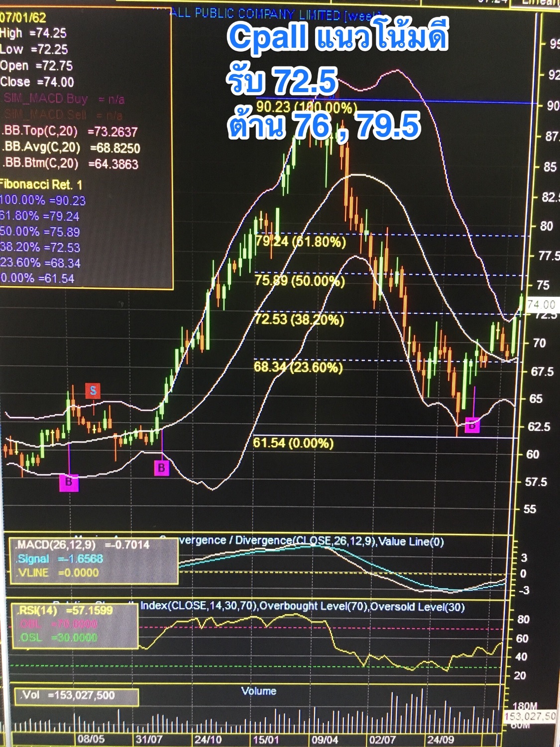Click the 09/04 date on time axis
Image resolution: width=560 pixels, height=747 pixels.
point(325,739)
